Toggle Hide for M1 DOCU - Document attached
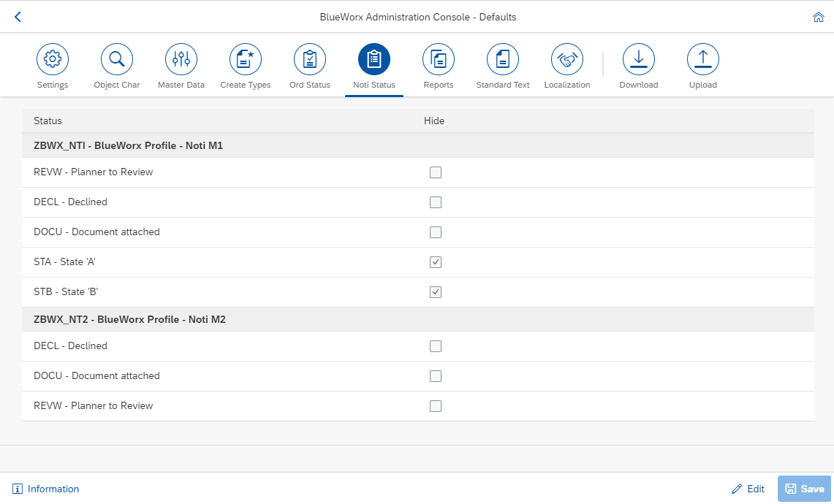The width and height of the screenshot is (834, 504). coord(436,232)
